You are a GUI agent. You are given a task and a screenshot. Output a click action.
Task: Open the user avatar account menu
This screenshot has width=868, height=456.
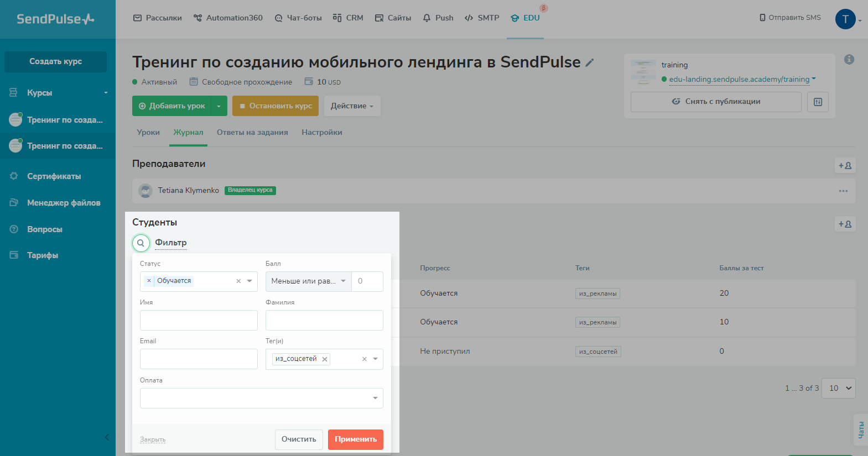tap(845, 19)
